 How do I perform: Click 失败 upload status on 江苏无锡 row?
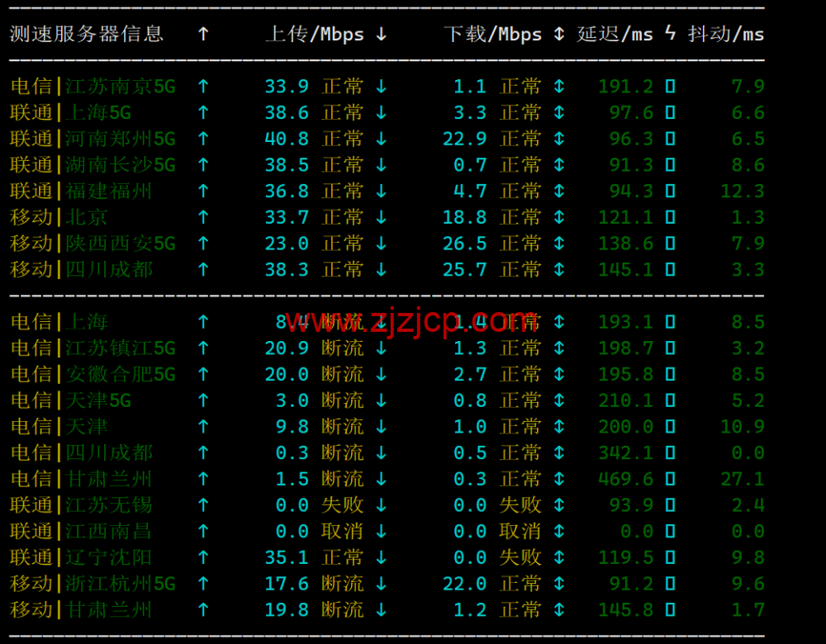click(x=343, y=505)
